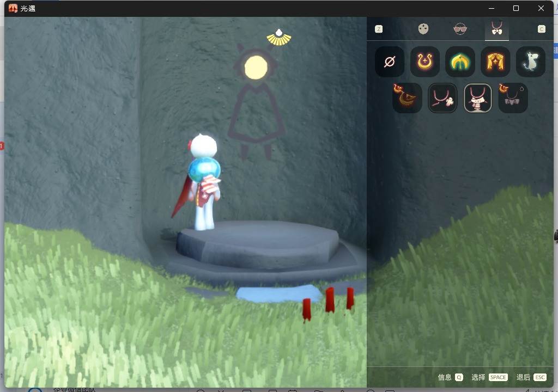
Task: Equip the golden crescent star necklace
Action: 424,62
